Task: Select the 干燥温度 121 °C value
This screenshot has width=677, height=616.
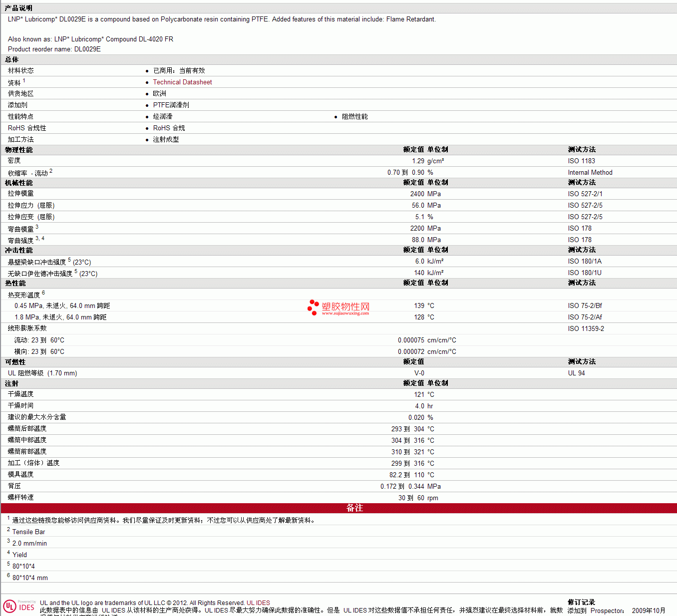Action: tap(424, 394)
